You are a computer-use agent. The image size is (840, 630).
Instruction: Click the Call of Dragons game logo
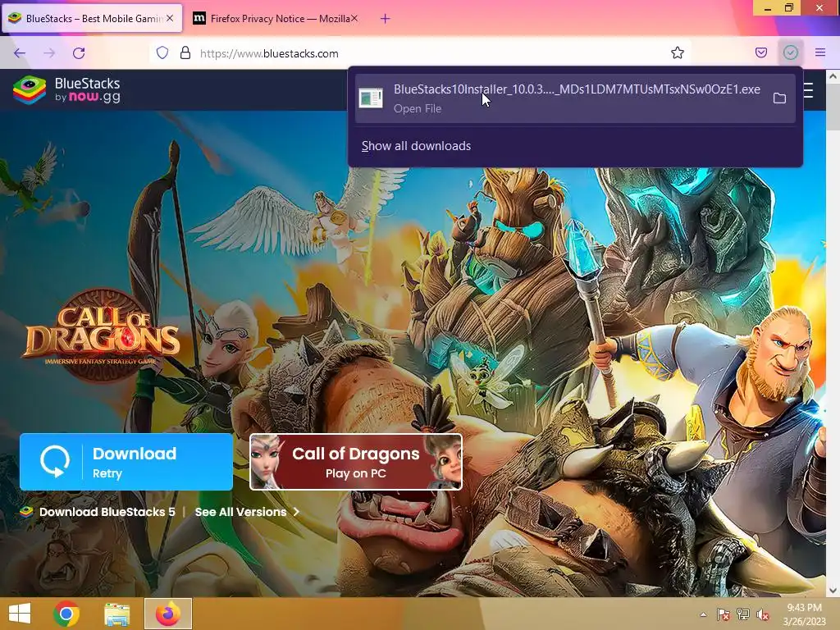[x=103, y=336]
